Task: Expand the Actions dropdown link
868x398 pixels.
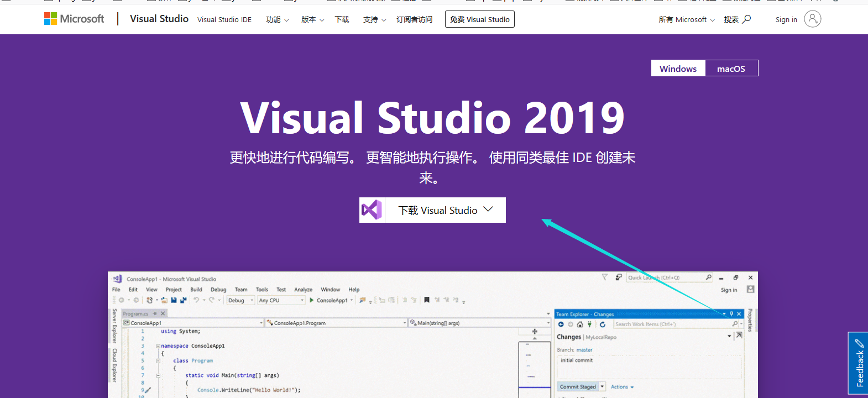Action: (622, 387)
